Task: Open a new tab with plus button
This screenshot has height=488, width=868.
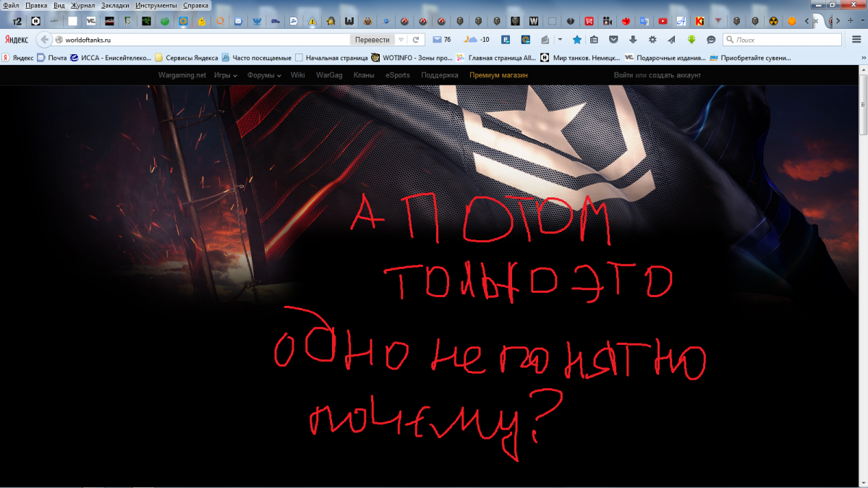Action: click(850, 21)
